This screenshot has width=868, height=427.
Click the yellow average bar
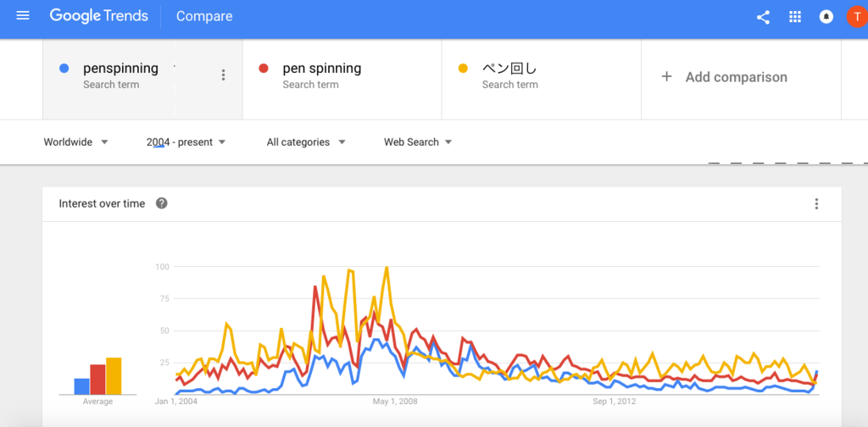coord(114,376)
